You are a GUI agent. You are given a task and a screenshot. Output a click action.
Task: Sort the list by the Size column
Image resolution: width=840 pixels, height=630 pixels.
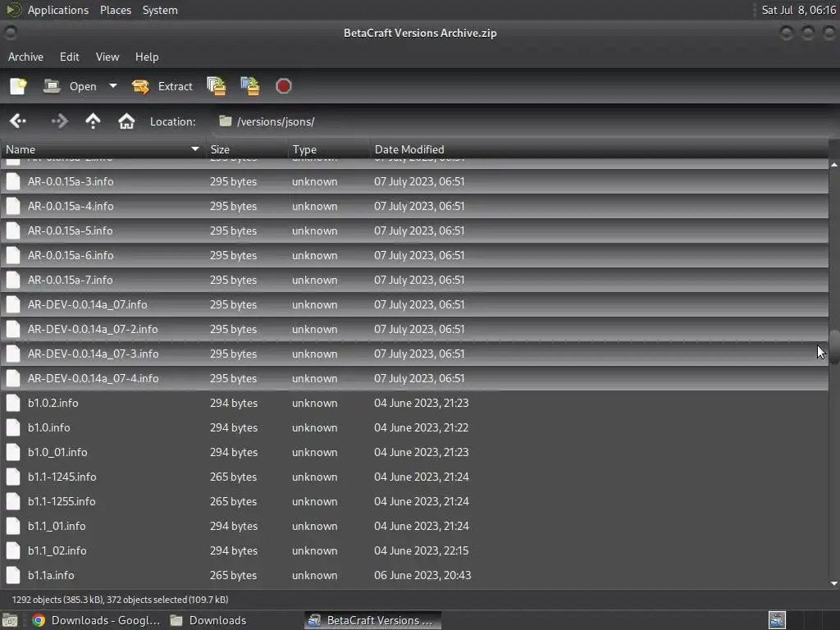pyautogui.click(x=246, y=149)
